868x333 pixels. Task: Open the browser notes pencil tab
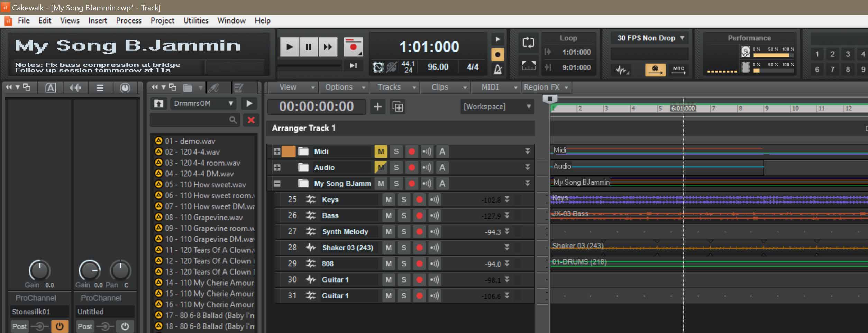(238, 88)
